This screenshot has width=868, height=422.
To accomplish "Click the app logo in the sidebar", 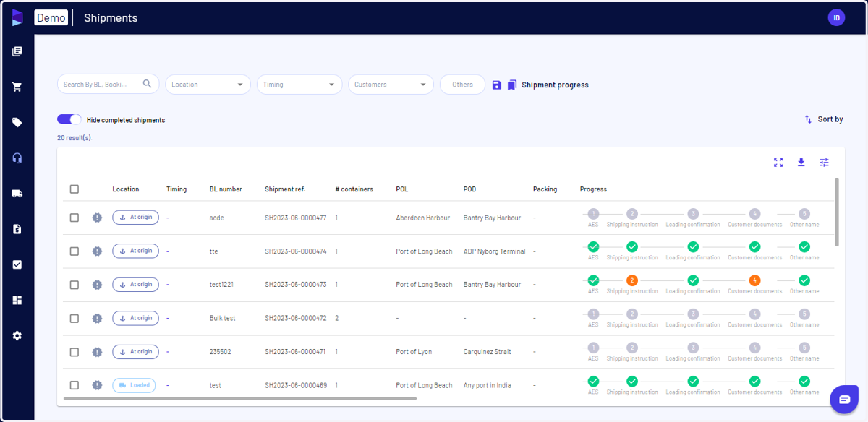I will coord(17,17).
